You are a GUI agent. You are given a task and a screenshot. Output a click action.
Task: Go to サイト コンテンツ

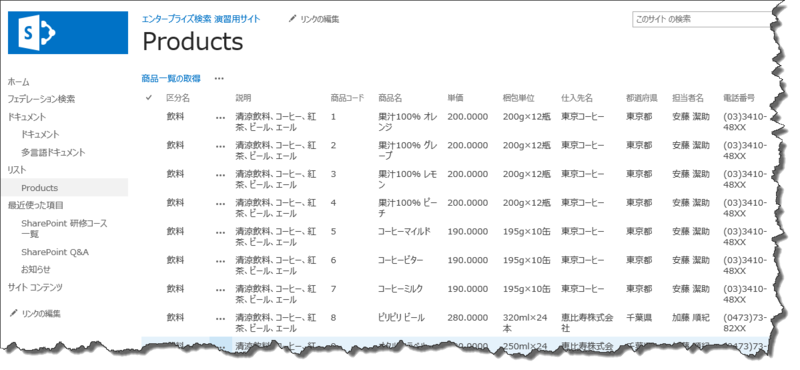(35, 287)
